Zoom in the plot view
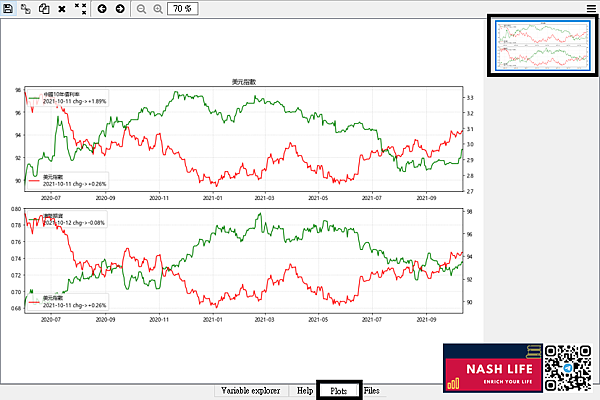The width and height of the screenshot is (600, 400). point(158,9)
